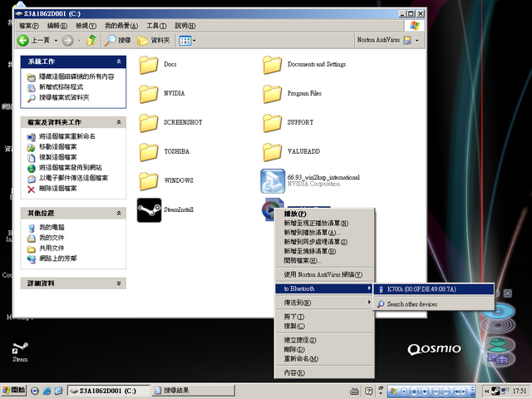Viewport: 532px width, 399px height.
Task: Collapse the 檔案及資料夾工作 panel
Action: pyautogui.click(x=119, y=122)
